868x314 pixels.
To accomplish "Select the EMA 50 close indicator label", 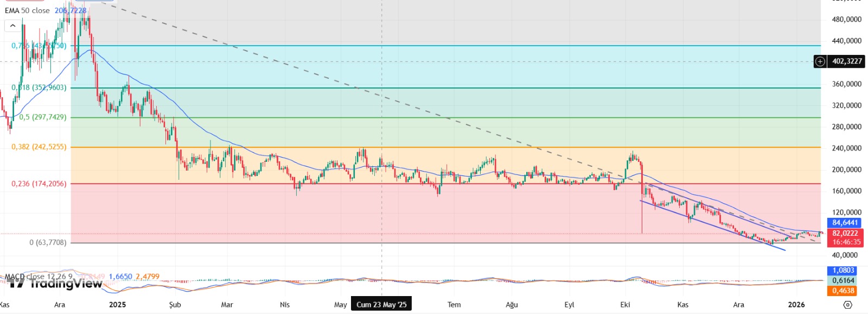I will pos(27,10).
